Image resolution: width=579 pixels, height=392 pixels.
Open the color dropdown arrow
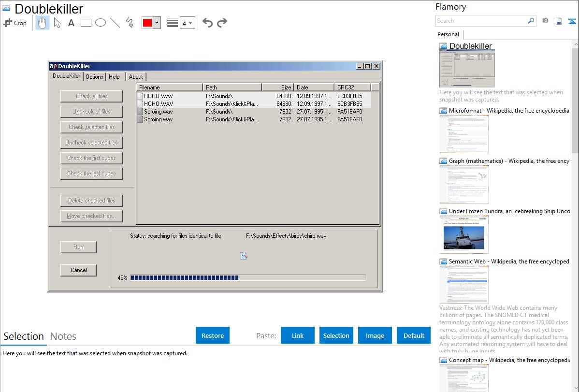tap(157, 23)
